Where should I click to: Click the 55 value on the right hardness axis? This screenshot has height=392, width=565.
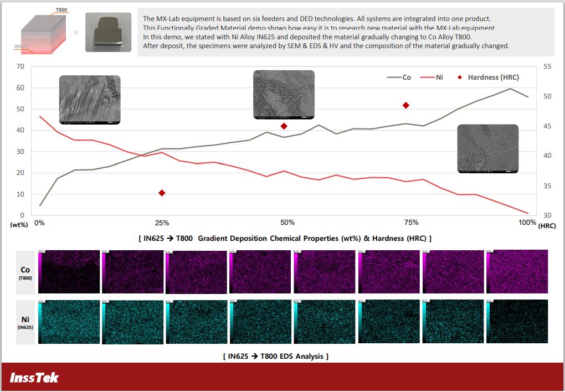pos(547,66)
